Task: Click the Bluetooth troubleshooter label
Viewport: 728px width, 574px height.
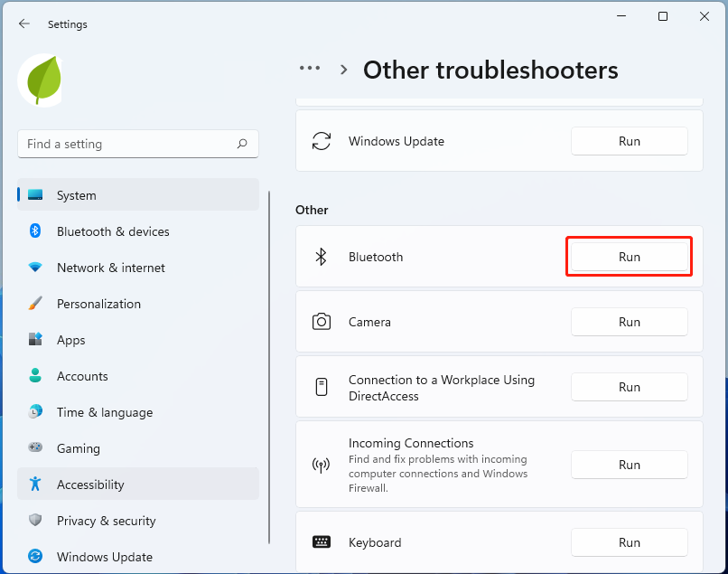Action: (x=376, y=257)
